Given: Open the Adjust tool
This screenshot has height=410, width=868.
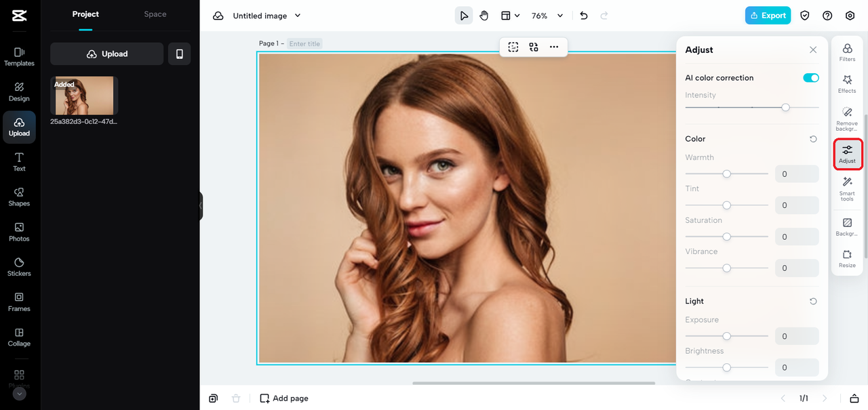Looking at the screenshot, I should click(x=847, y=154).
